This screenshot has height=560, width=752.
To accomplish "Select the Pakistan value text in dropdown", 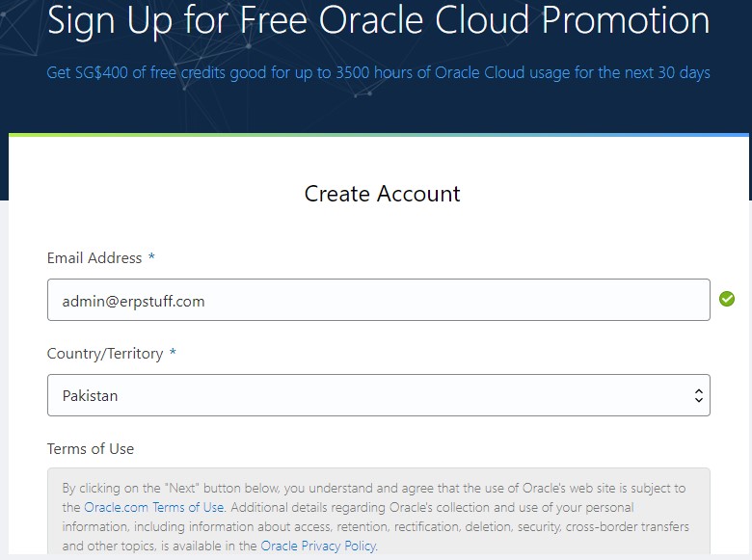I will click(x=90, y=396).
